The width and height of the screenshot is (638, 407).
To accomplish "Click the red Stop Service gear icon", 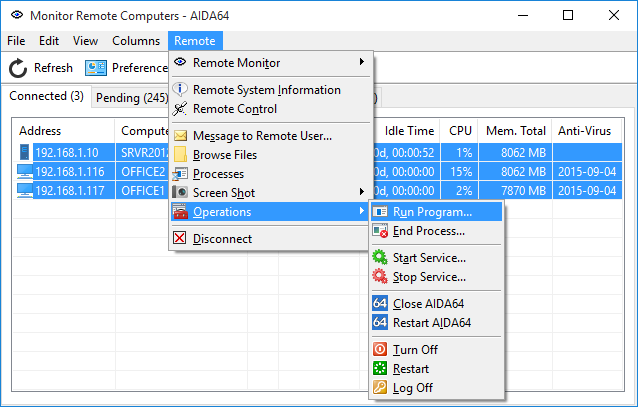I will pyautogui.click(x=380, y=277).
